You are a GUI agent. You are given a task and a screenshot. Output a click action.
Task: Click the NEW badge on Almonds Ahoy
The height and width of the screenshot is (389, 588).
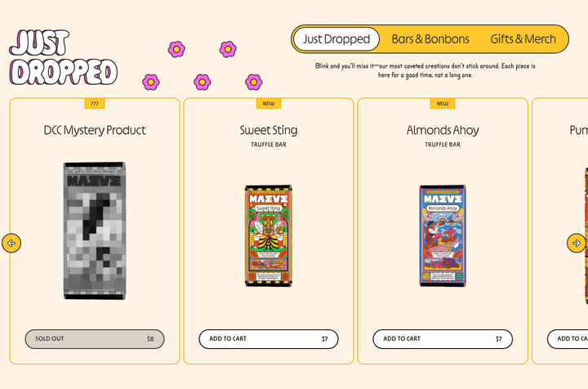click(443, 104)
